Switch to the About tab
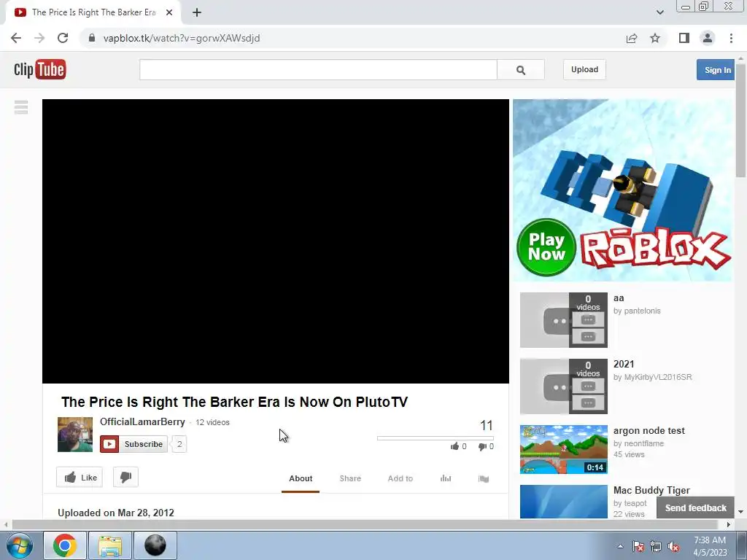The image size is (747, 560). [301, 478]
